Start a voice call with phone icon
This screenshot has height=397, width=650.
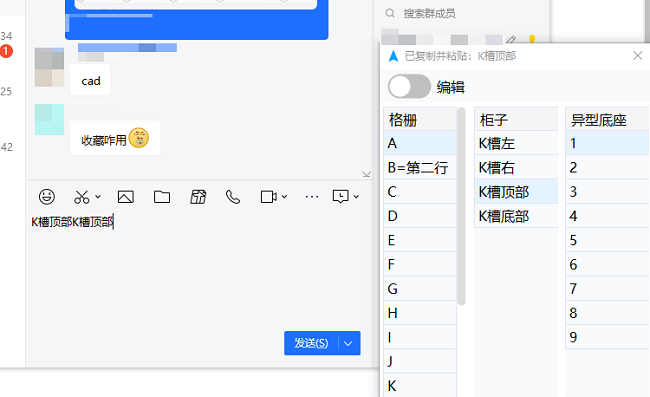coord(233,197)
